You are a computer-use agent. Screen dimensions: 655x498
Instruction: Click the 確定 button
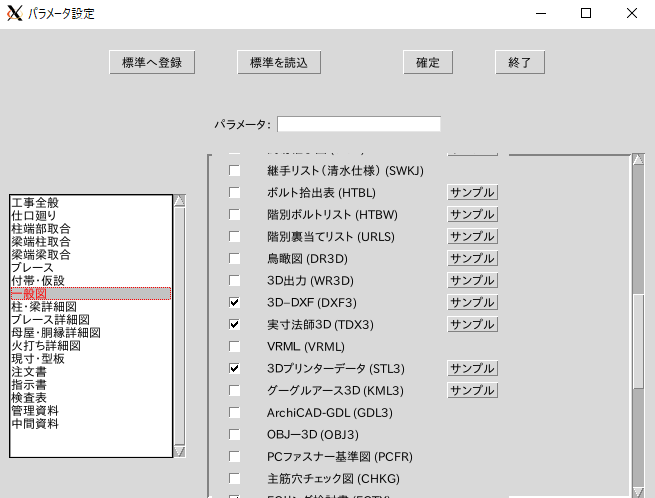click(428, 62)
